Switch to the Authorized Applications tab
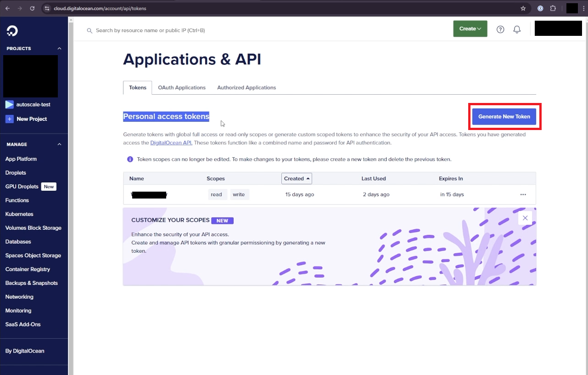The height and width of the screenshot is (375, 588). click(x=246, y=87)
